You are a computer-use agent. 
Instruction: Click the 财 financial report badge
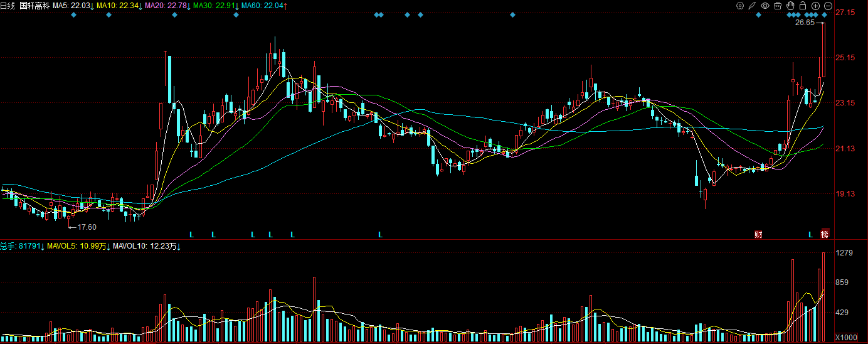point(758,234)
